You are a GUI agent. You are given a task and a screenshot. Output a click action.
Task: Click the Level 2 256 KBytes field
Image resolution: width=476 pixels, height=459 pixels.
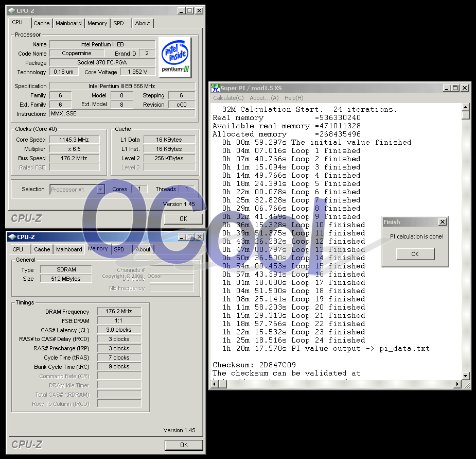tap(169, 158)
